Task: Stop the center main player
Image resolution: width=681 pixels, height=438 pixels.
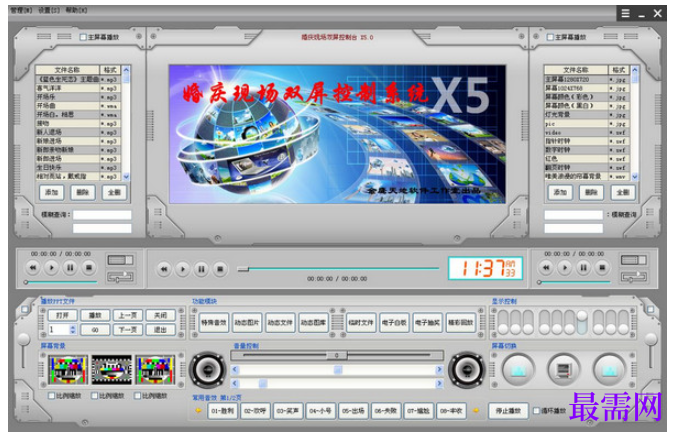Action: (x=220, y=269)
